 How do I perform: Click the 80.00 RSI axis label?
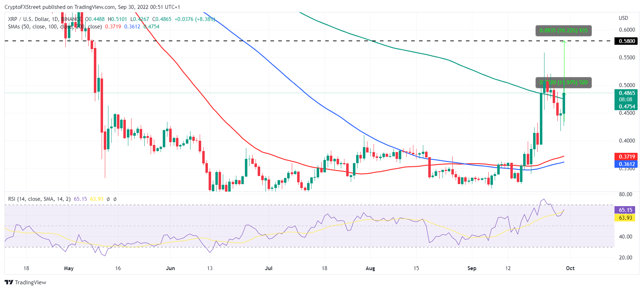626,194
